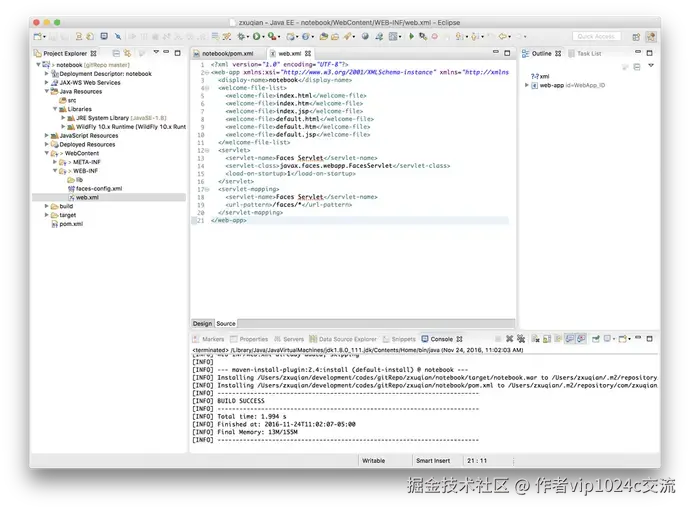Click the green Run toolbar icon
The image size is (690, 510).
pos(256,37)
